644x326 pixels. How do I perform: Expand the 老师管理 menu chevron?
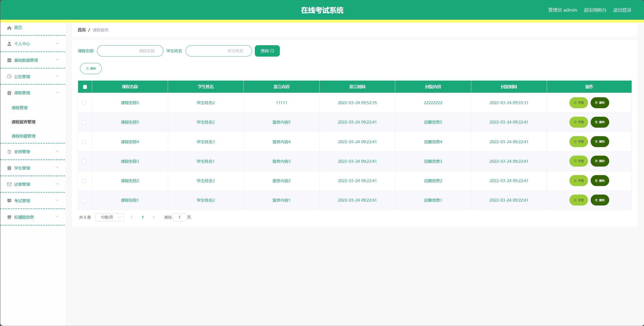tap(57, 151)
